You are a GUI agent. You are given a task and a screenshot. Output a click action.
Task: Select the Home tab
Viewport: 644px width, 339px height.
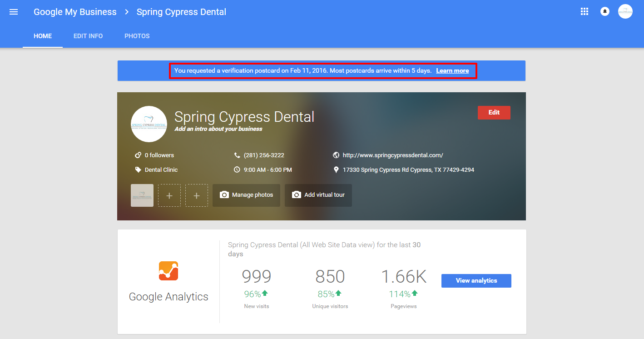point(43,36)
